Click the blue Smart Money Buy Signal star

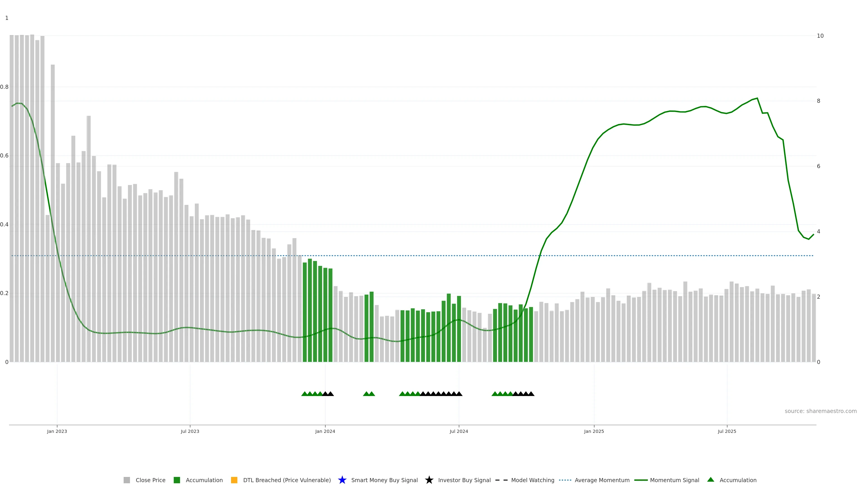pos(342,480)
